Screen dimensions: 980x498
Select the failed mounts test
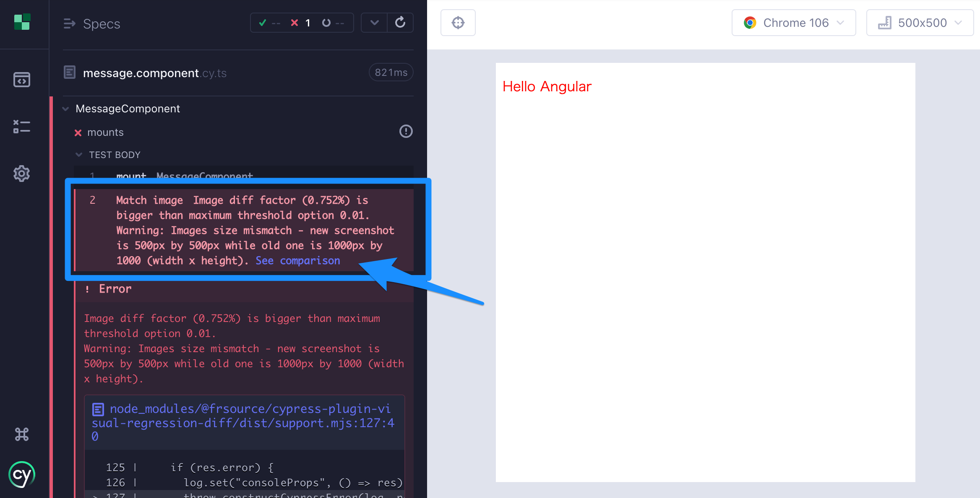tap(106, 132)
